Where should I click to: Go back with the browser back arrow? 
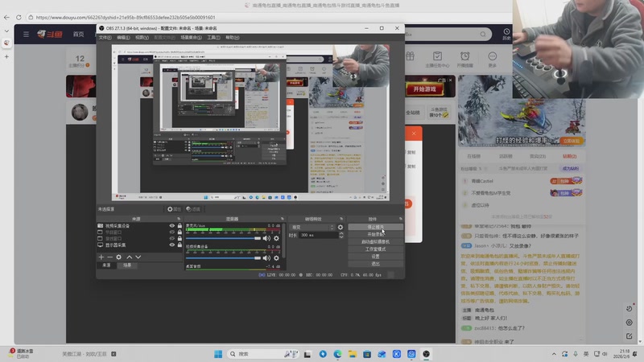pos(6,17)
